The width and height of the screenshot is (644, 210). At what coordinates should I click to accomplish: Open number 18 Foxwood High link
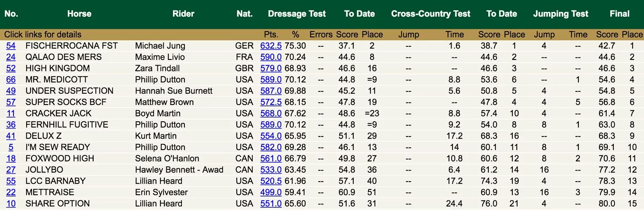10,159
